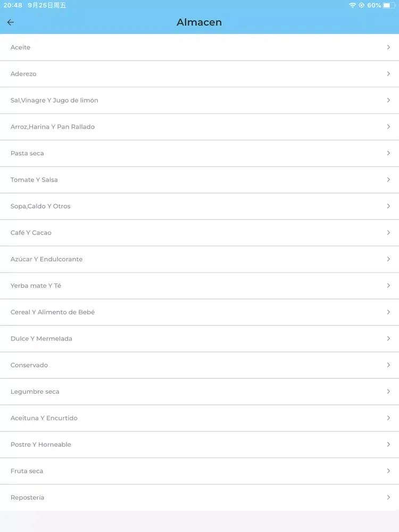The height and width of the screenshot is (532, 399).
Task: Expand Cereal Y Alimento de Bebé chevron
Action: (388, 312)
